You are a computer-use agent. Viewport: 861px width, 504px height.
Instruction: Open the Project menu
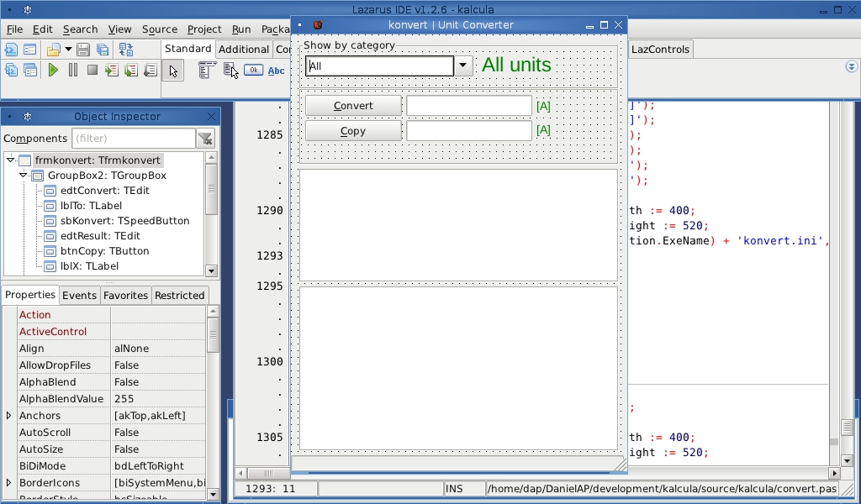coord(204,29)
